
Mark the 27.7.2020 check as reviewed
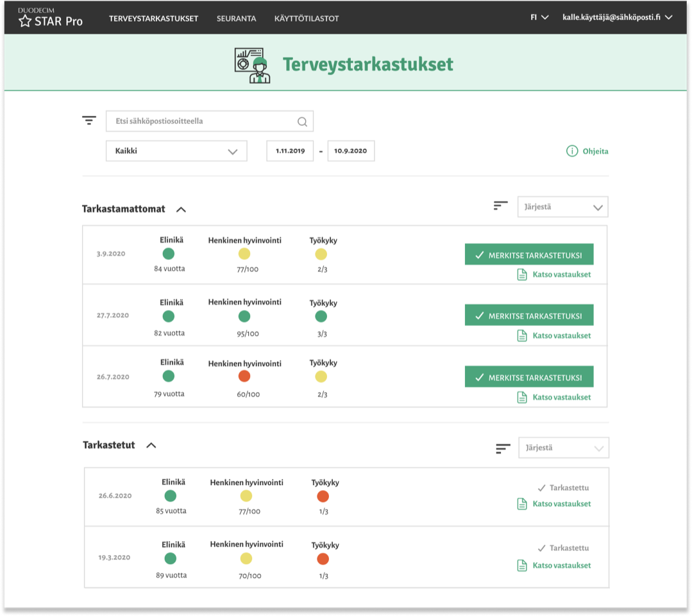(x=529, y=316)
